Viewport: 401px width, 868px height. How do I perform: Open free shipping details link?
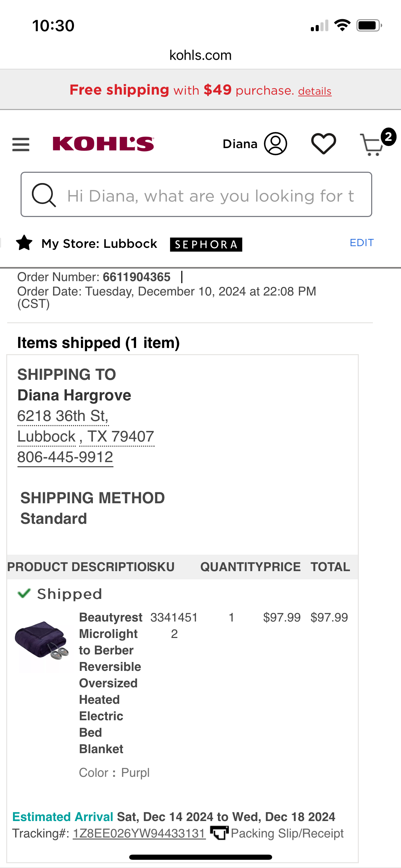pos(315,91)
